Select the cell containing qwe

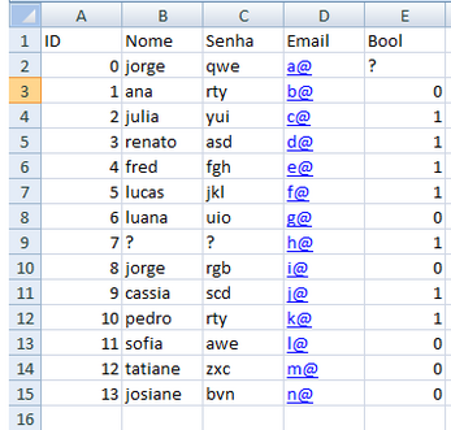tap(243, 66)
